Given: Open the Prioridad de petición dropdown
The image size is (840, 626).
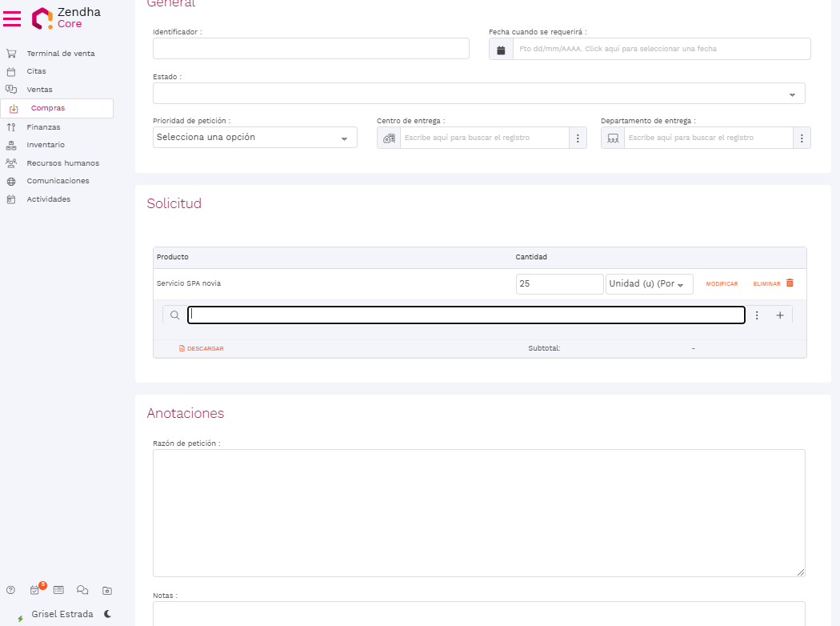Looking at the screenshot, I should 254,138.
